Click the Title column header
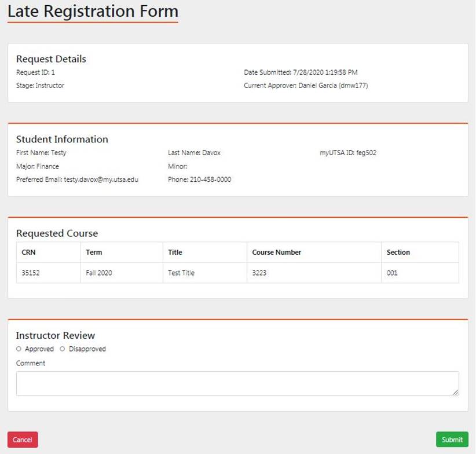 (x=175, y=252)
